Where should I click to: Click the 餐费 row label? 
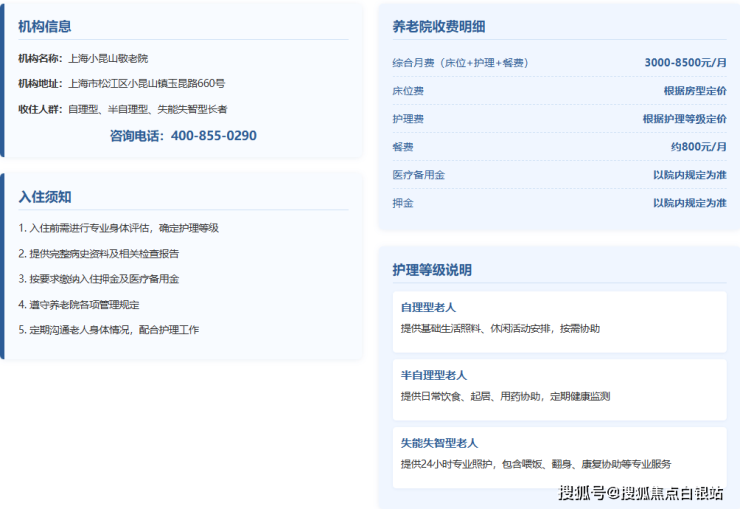[403, 147]
